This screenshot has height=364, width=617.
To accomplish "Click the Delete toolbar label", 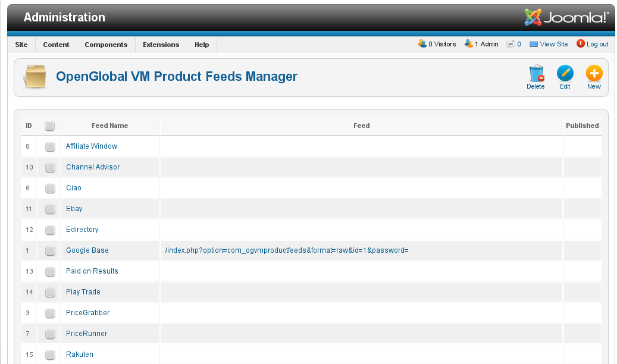I will tap(535, 87).
